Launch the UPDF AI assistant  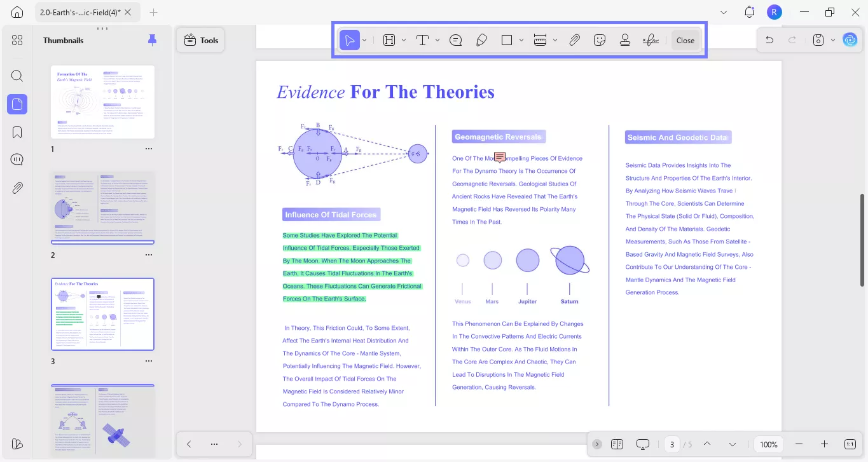(850, 40)
